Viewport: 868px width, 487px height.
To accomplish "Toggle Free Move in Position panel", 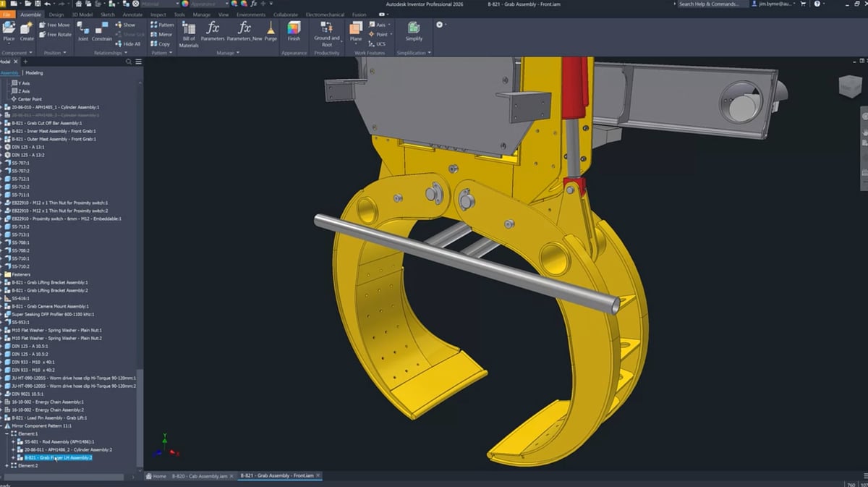I will point(55,25).
